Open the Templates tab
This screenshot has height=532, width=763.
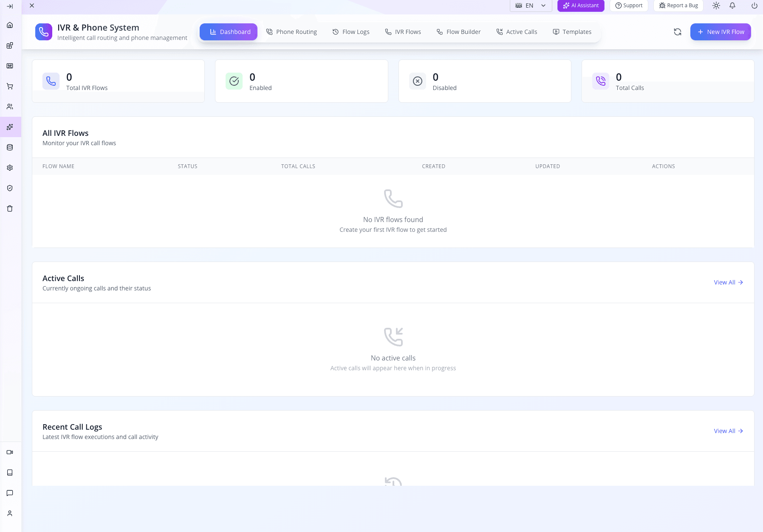(x=572, y=32)
